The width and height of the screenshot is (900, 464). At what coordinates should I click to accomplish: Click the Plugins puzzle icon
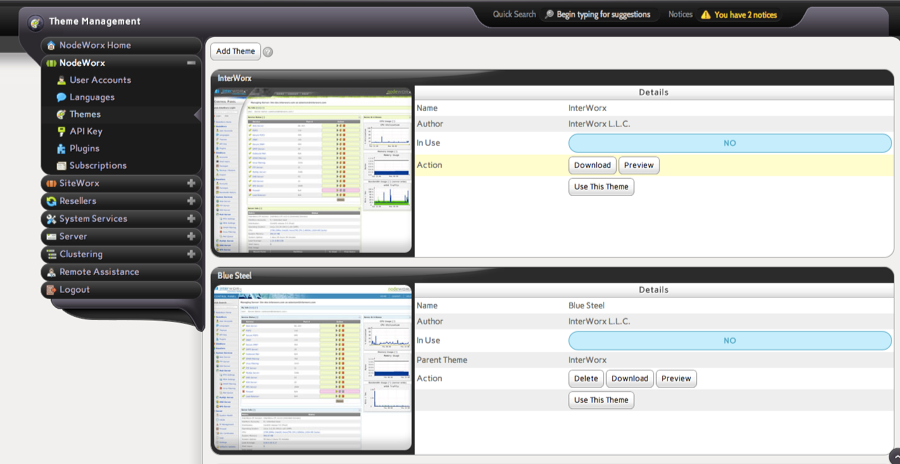click(x=61, y=149)
